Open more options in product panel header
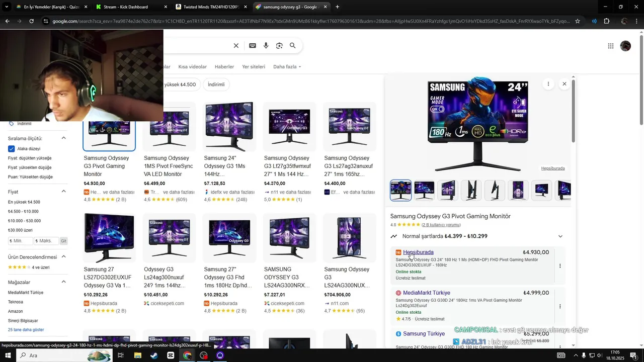 [548, 84]
